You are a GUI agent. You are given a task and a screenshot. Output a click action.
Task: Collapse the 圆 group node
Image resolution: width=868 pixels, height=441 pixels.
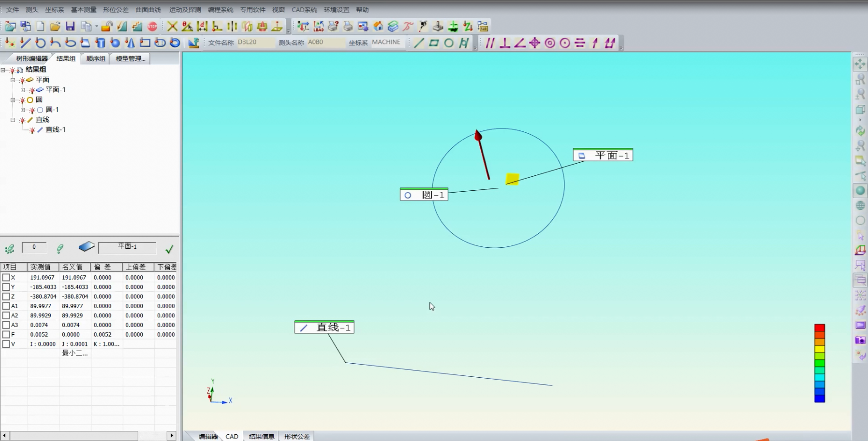[13, 100]
